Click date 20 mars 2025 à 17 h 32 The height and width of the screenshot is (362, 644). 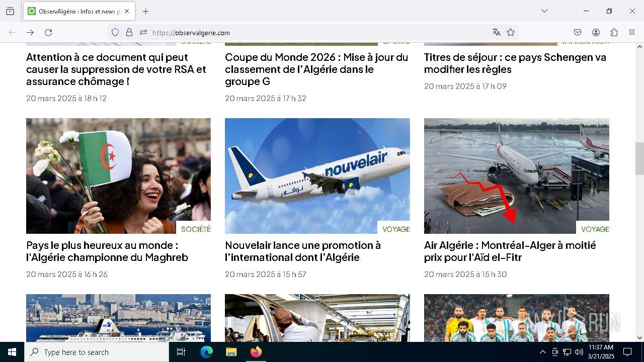[266, 99]
